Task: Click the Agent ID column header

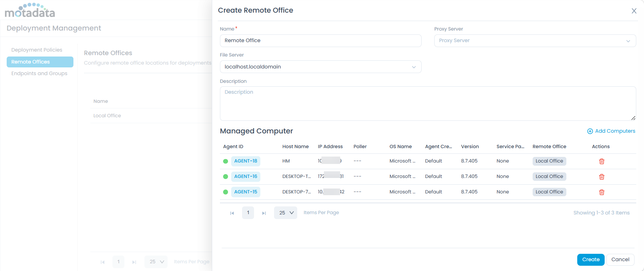Action: [233, 147]
